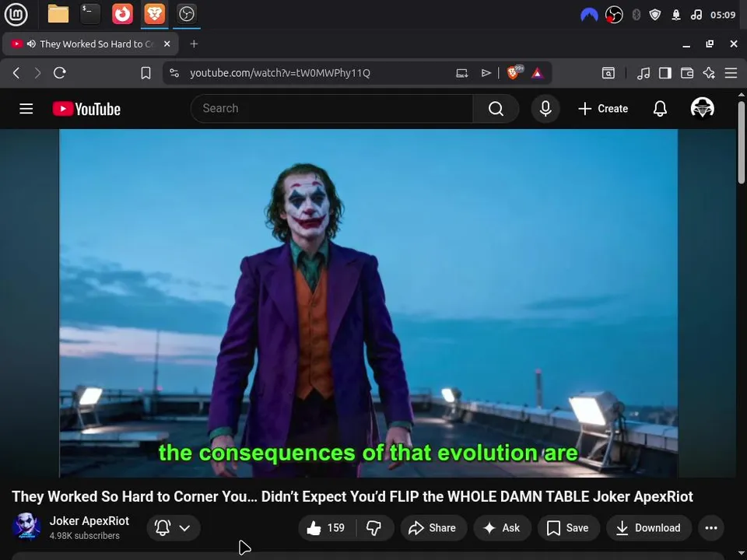Close the YouTube browser tab
This screenshot has height=560, width=747.
(x=167, y=44)
